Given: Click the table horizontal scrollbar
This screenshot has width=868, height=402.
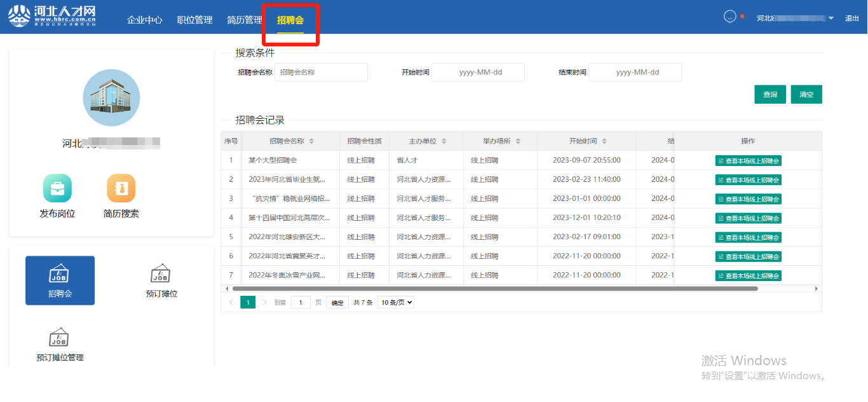Looking at the screenshot, I should 494,289.
